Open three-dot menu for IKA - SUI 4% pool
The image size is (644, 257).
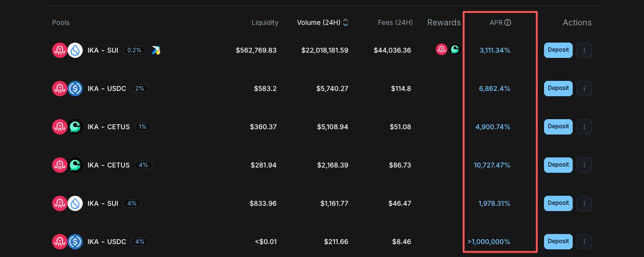coord(584,203)
